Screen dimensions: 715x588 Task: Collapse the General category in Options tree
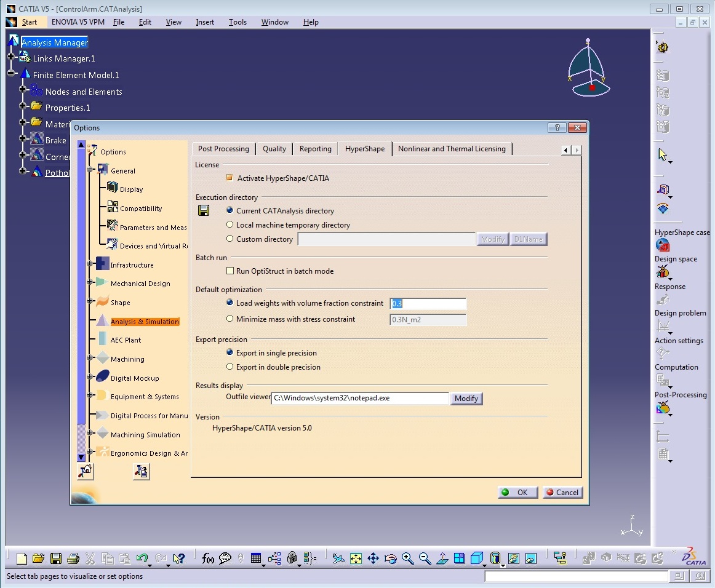[90, 170]
